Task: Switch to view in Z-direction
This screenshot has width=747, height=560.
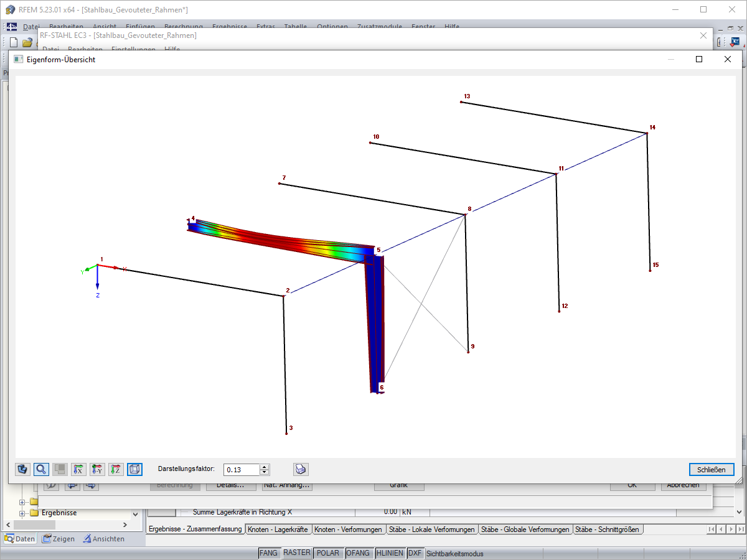Action: point(116,469)
